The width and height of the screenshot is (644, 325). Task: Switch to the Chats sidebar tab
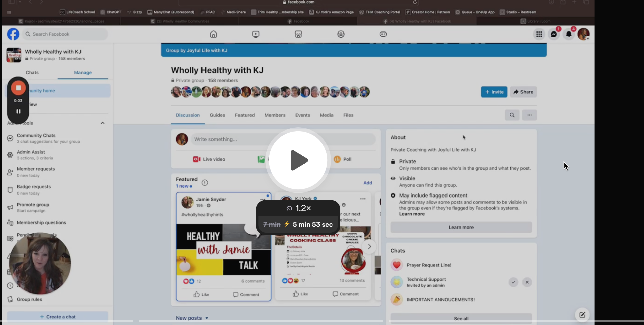click(x=32, y=73)
